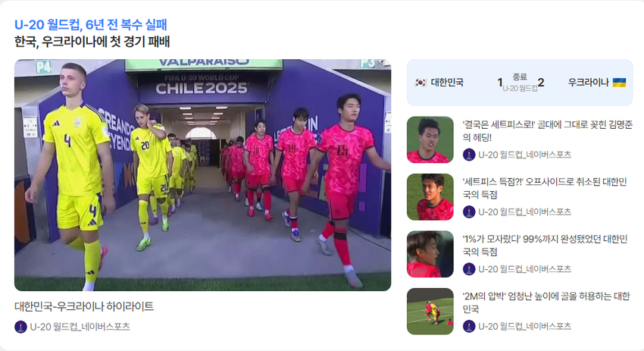Play the main Korea-Ukraine highlight video

202,175
